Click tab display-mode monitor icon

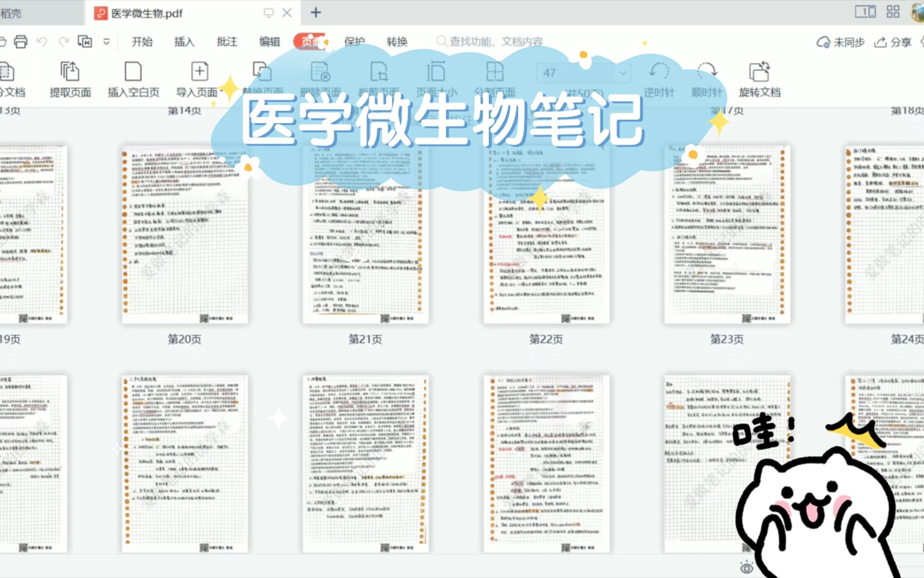[x=269, y=13]
